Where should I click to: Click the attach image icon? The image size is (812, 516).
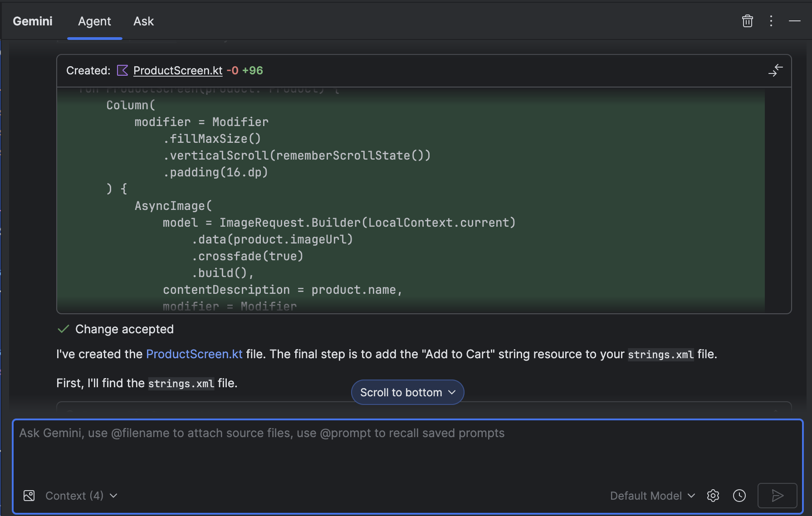(x=29, y=496)
